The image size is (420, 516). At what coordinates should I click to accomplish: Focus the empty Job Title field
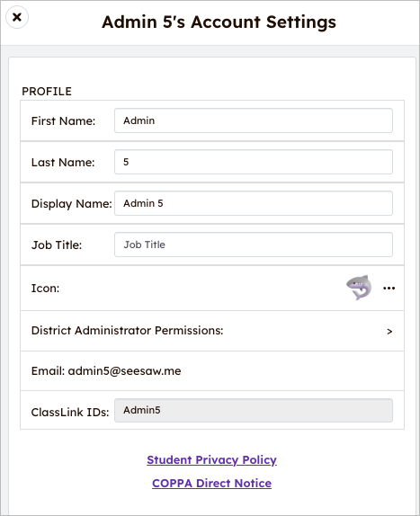point(254,245)
